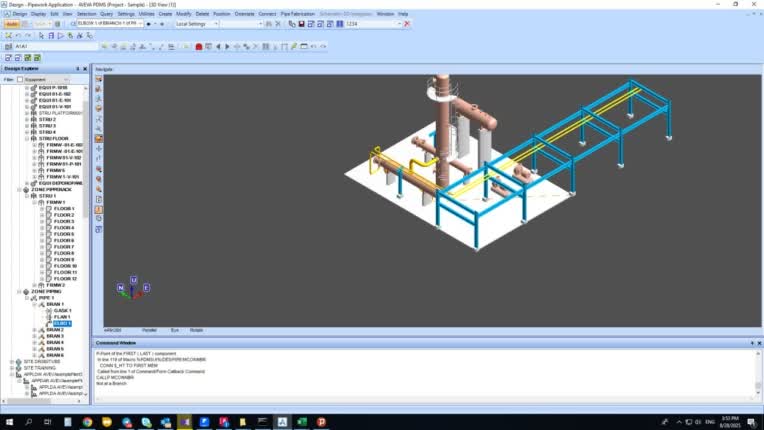Open the Create menu
764x430 pixels.
(x=165, y=14)
